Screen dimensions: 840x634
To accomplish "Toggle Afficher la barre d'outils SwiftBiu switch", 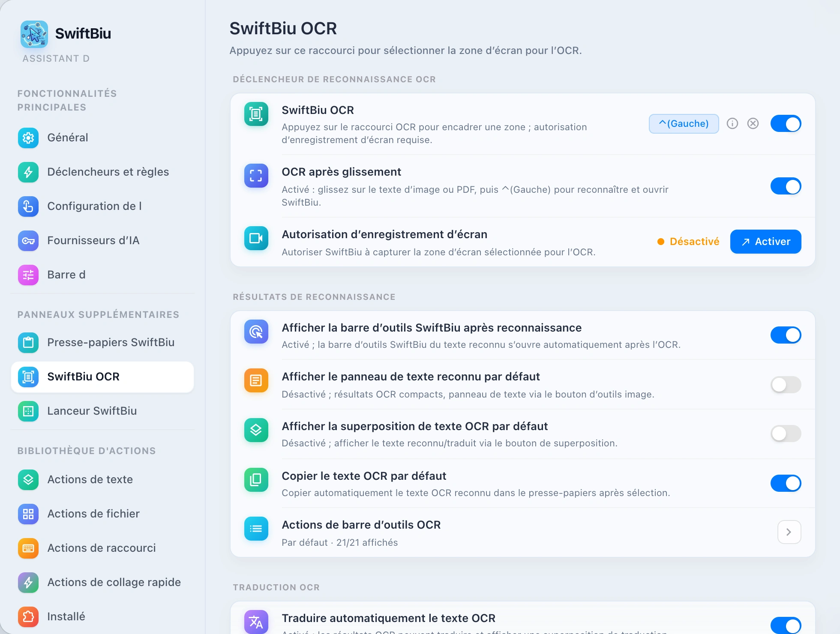I will (786, 335).
